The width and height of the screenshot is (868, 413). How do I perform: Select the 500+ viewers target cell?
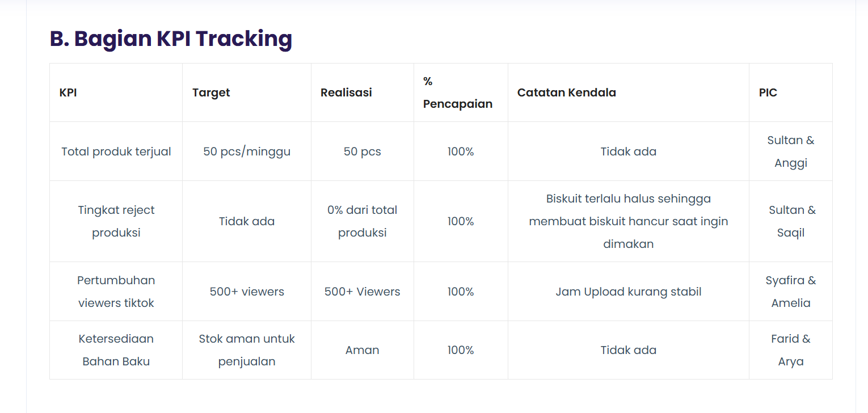tap(247, 292)
